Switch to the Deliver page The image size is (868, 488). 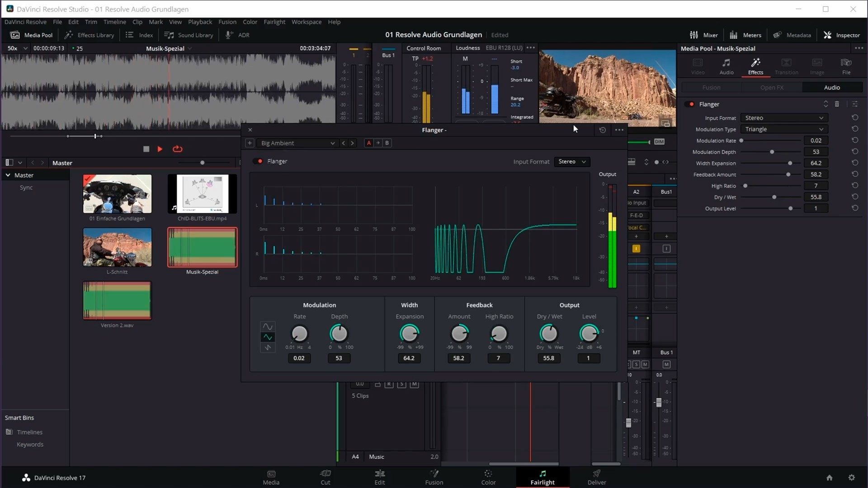(597, 477)
